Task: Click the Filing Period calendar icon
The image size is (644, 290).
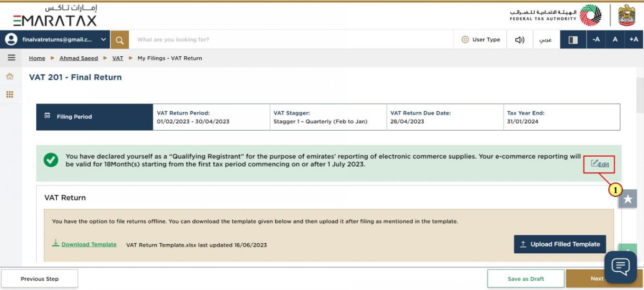Action: pos(47,116)
